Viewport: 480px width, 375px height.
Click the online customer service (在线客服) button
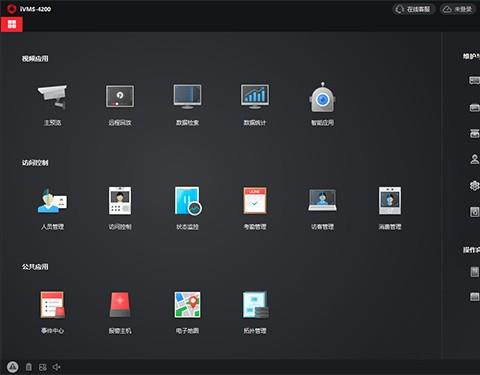(x=413, y=9)
